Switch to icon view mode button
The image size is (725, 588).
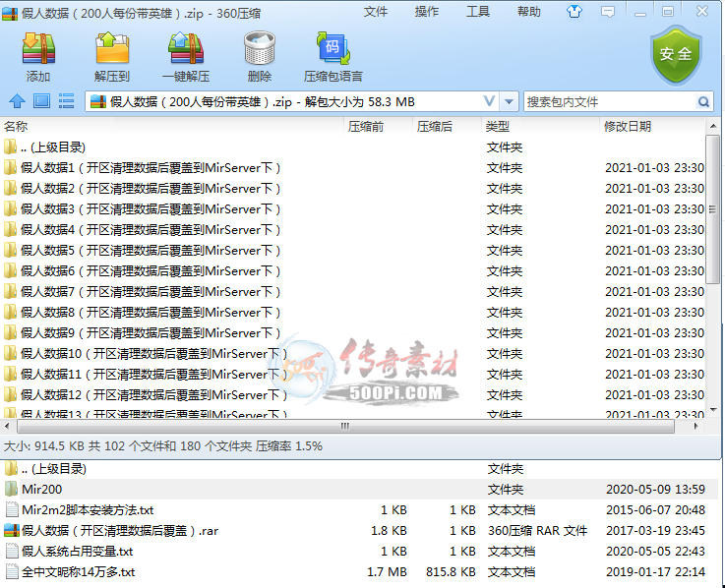coord(41,100)
